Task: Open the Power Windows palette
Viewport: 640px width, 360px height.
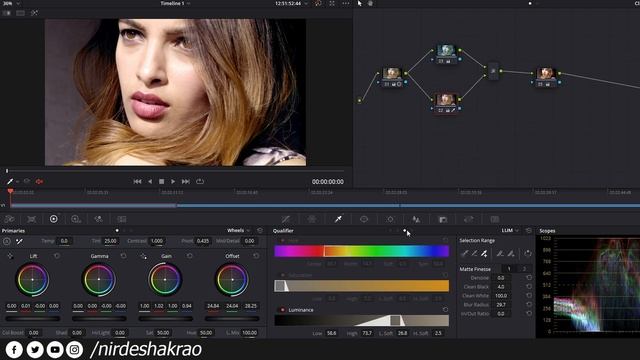Action: (x=364, y=219)
